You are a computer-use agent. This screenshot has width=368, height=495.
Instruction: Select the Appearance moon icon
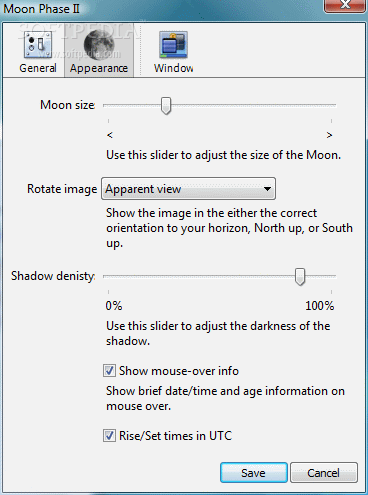pos(99,44)
